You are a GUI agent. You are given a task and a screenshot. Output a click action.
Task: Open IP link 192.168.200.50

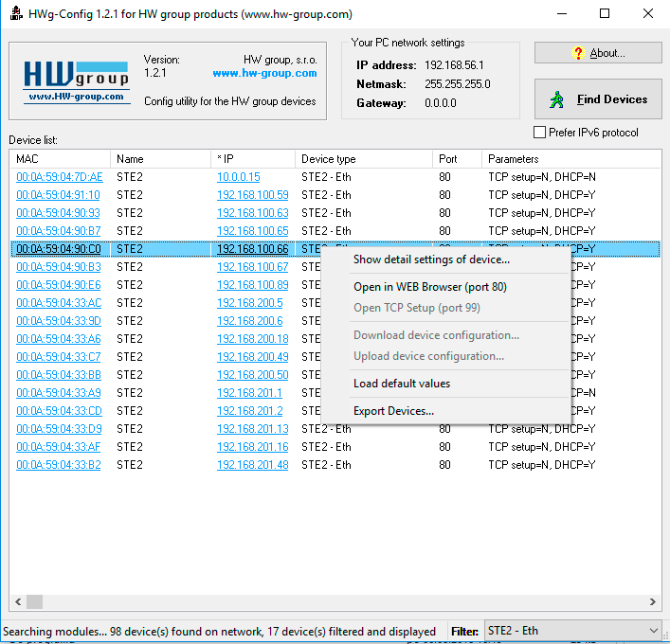coord(252,374)
